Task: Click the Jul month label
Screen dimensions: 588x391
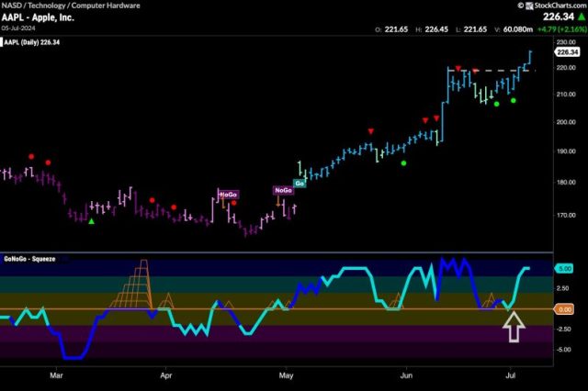Action: (x=510, y=375)
